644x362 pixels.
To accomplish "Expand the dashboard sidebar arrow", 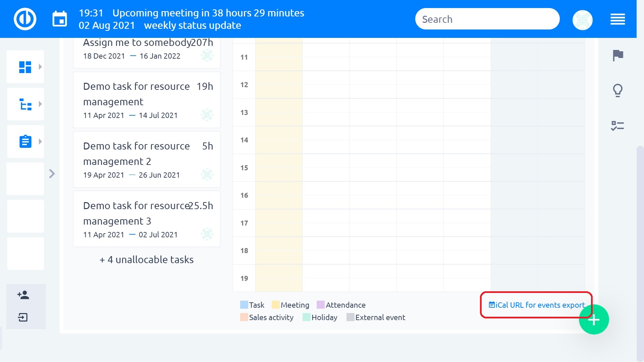I will point(40,67).
